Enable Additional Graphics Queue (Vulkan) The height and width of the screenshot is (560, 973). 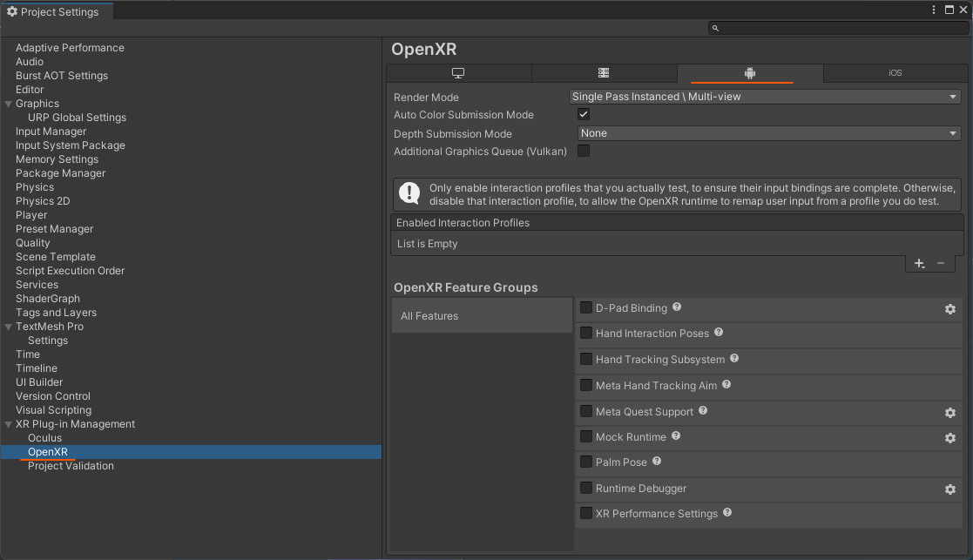pos(584,151)
